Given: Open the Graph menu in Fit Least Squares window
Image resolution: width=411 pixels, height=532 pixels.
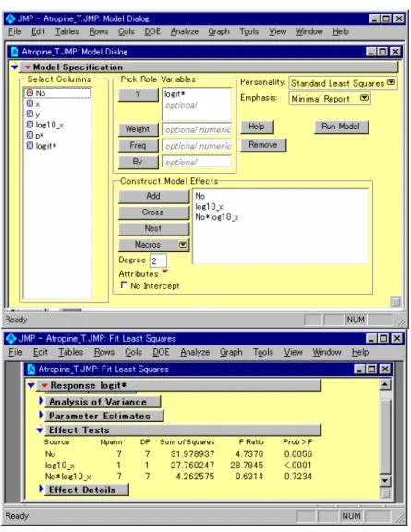Looking at the screenshot, I should 231,352.
